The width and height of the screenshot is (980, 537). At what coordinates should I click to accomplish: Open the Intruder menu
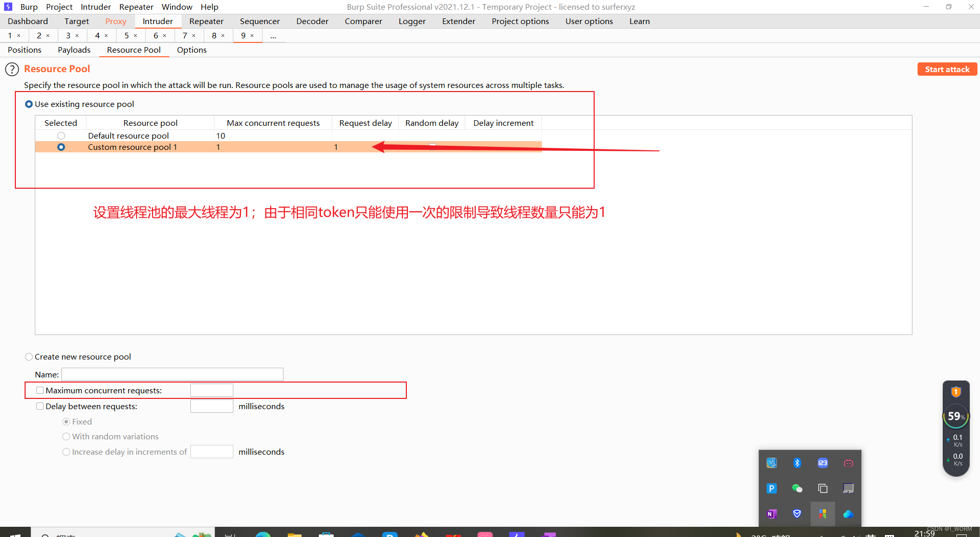(x=96, y=7)
